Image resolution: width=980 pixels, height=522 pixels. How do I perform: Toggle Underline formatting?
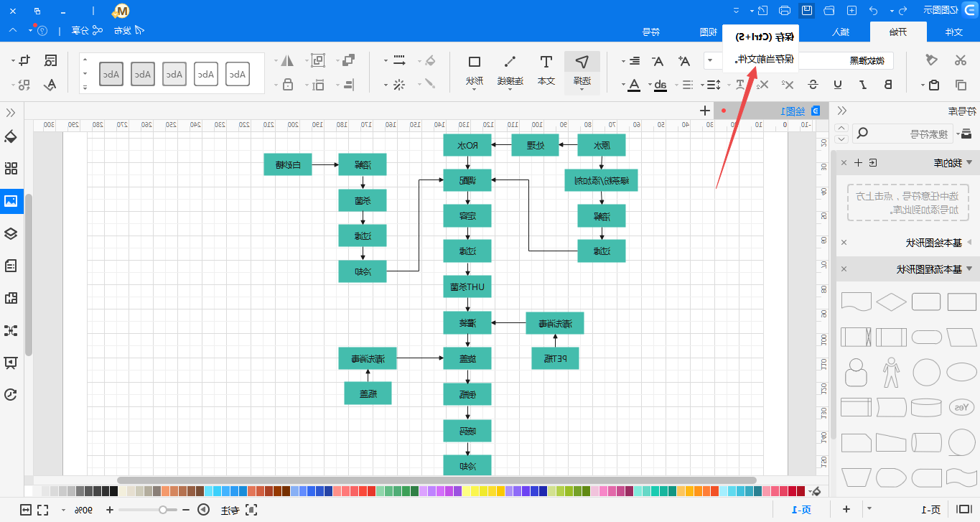coord(838,85)
